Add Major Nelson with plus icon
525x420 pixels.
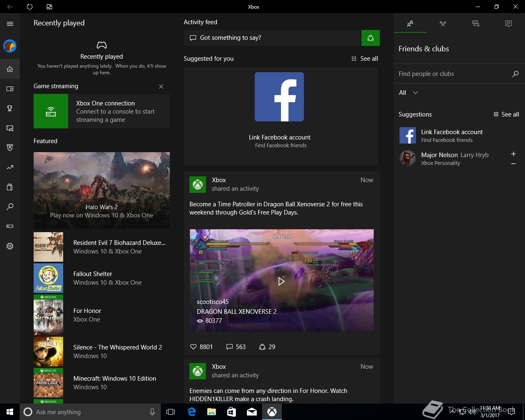513,154
